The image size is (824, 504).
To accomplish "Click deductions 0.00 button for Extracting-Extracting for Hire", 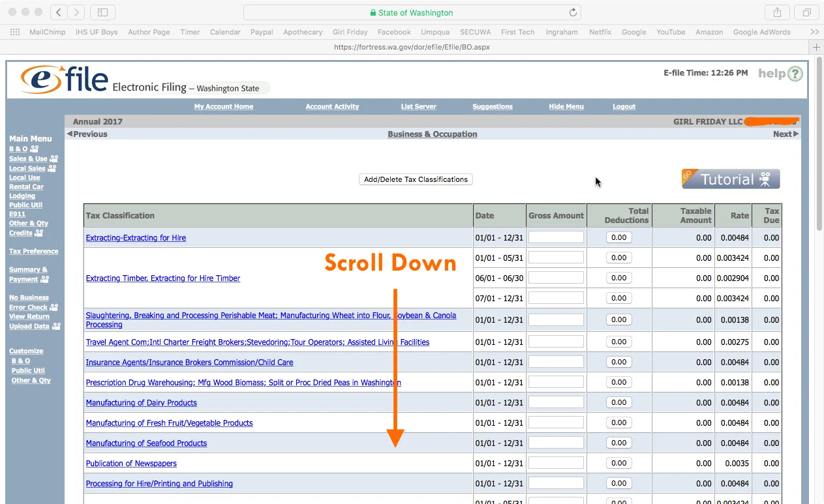I will (619, 237).
